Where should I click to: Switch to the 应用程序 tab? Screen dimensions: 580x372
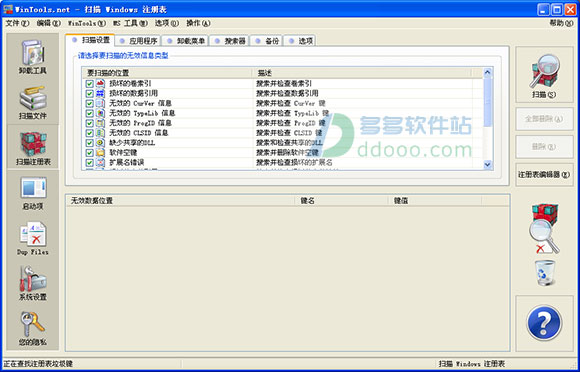point(138,41)
